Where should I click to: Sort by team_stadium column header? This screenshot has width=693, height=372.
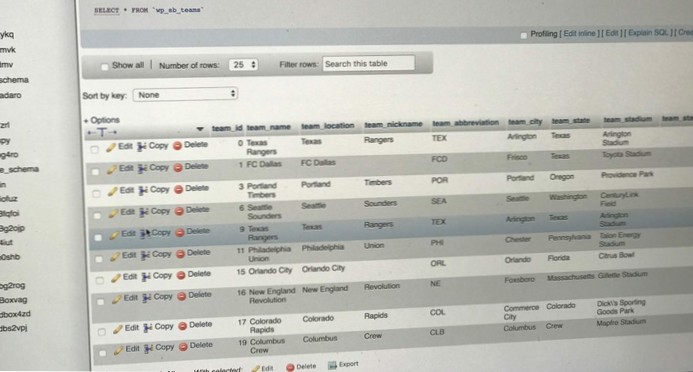(x=628, y=119)
